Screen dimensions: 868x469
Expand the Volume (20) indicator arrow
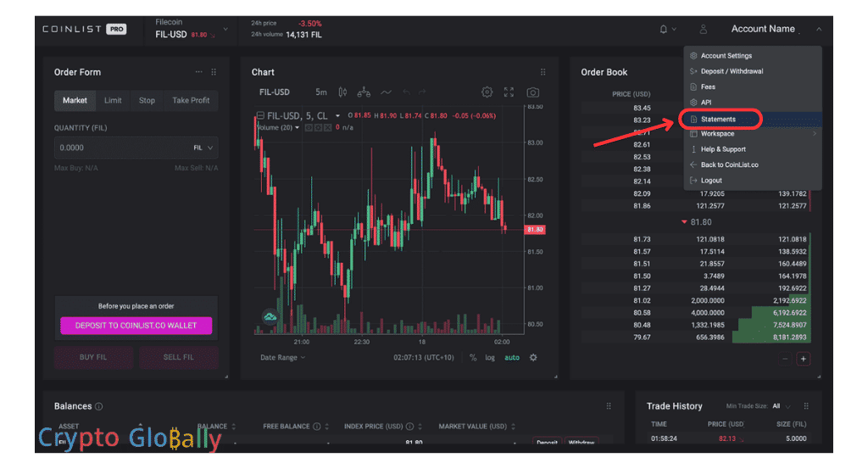click(298, 128)
